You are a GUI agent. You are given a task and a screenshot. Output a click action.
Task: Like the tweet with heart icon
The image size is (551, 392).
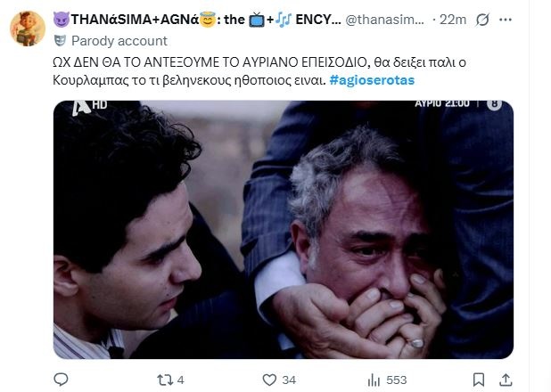[x=269, y=380]
